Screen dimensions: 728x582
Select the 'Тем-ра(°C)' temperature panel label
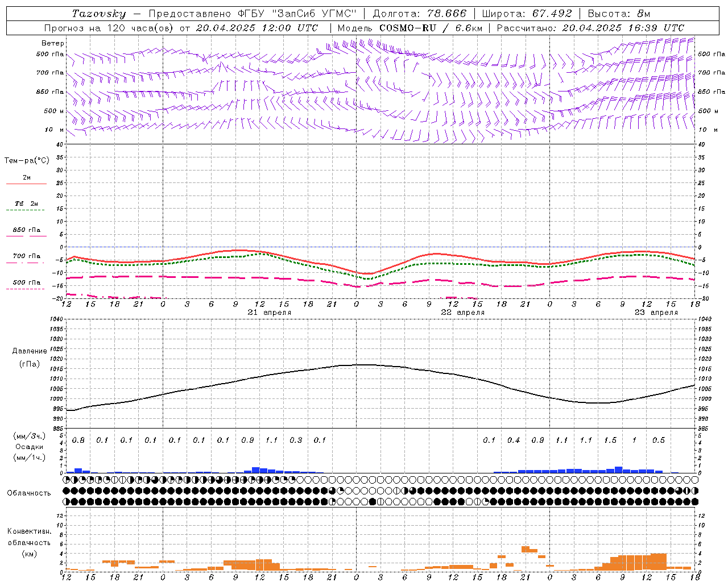[27, 161]
